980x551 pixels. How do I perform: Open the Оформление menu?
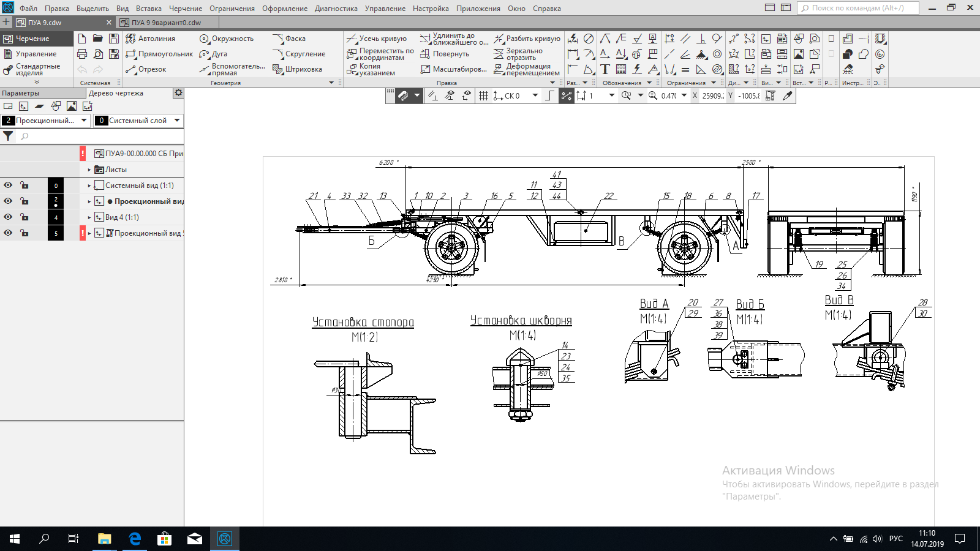click(285, 9)
